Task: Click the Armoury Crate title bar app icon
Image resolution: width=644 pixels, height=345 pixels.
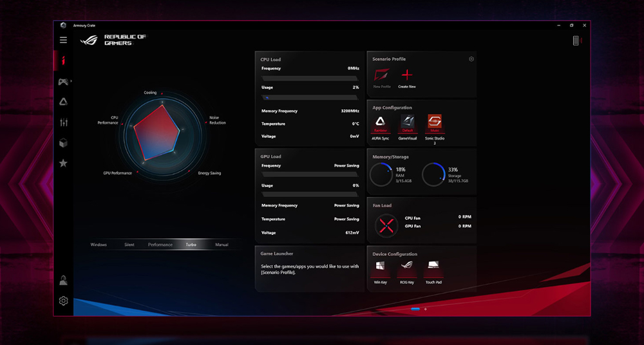Action: click(x=63, y=26)
